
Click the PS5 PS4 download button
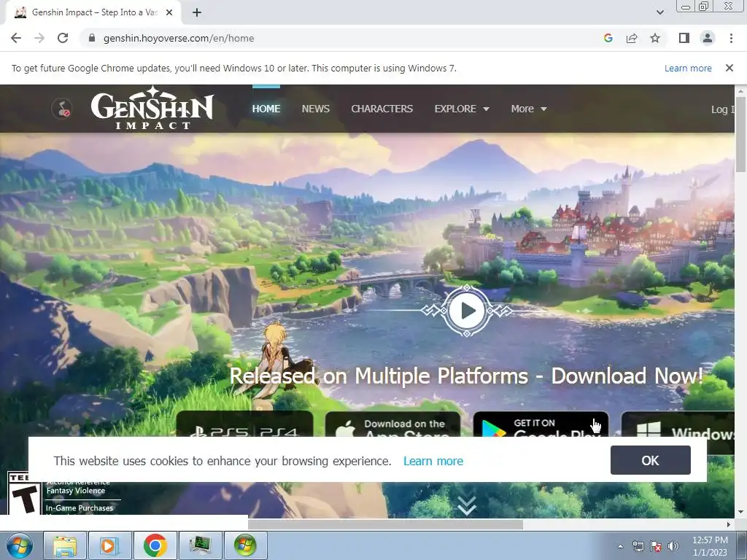(x=244, y=424)
